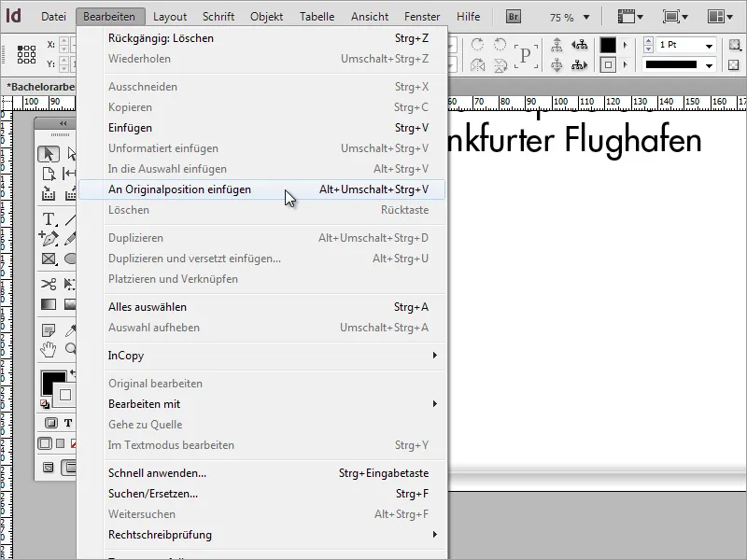Open the Layout menu
This screenshot has width=747, height=560.
pyautogui.click(x=170, y=17)
